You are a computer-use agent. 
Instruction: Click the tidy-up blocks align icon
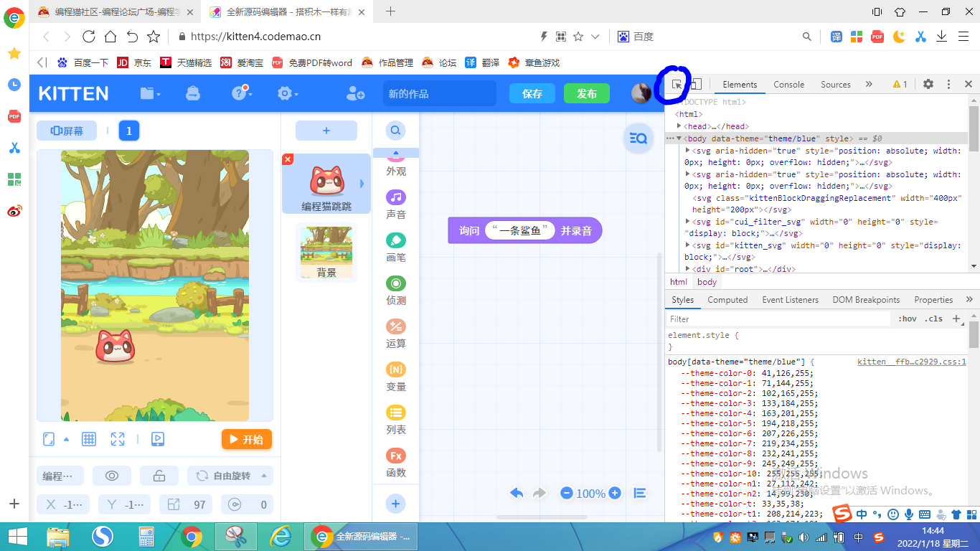(x=640, y=493)
